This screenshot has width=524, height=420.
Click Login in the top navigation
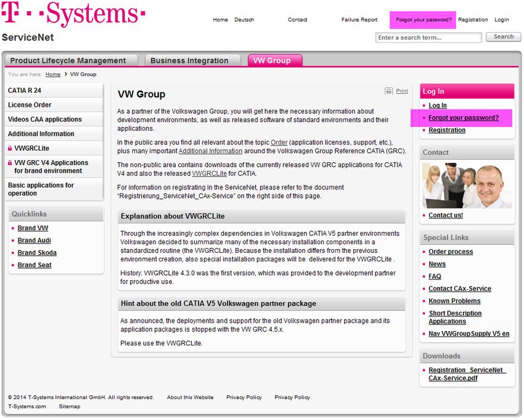click(x=502, y=20)
